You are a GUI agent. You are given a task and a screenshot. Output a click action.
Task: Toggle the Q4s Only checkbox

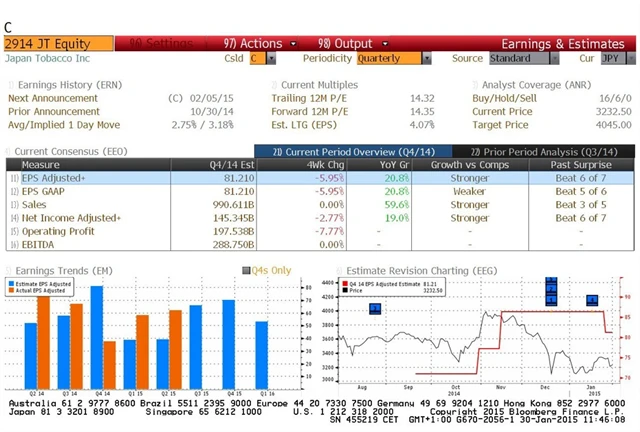point(247,271)
